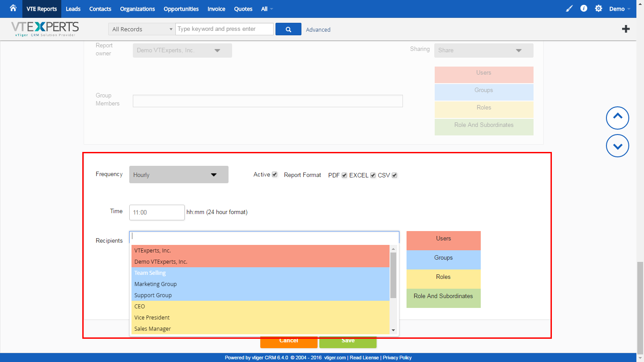644x362 pixels.
Task: Click the Advanced search link
Action: (318, 29)
